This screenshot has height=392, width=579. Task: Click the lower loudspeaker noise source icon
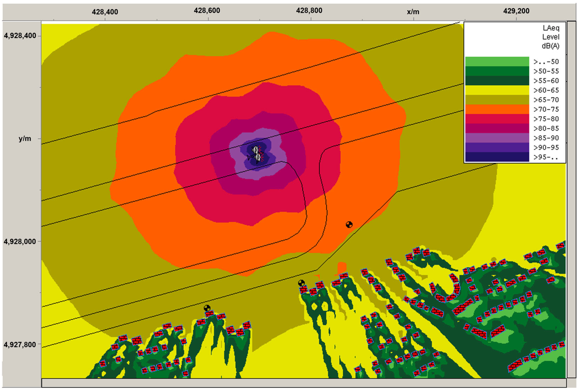point(258,157)
